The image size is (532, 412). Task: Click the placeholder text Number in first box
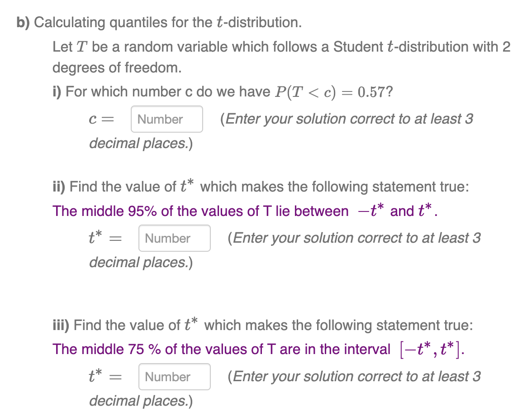pos(160,119)
